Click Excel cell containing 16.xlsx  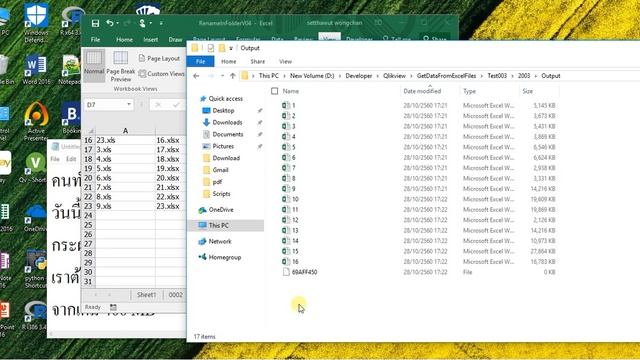171,140
